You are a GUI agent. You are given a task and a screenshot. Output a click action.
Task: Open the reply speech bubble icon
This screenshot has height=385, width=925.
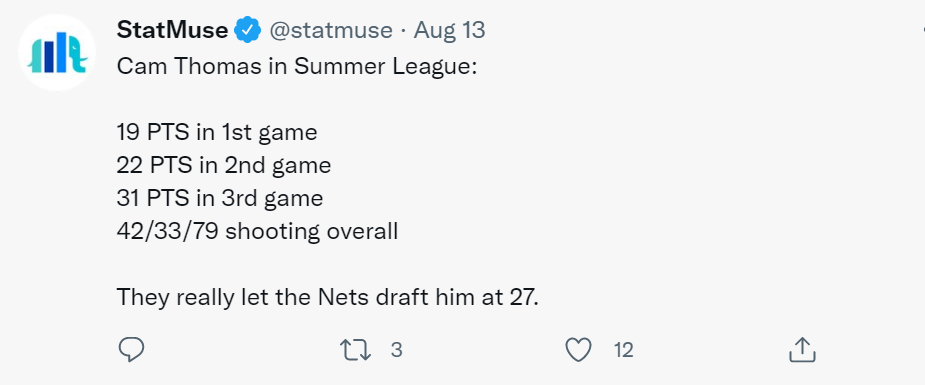tap(131, 350)
